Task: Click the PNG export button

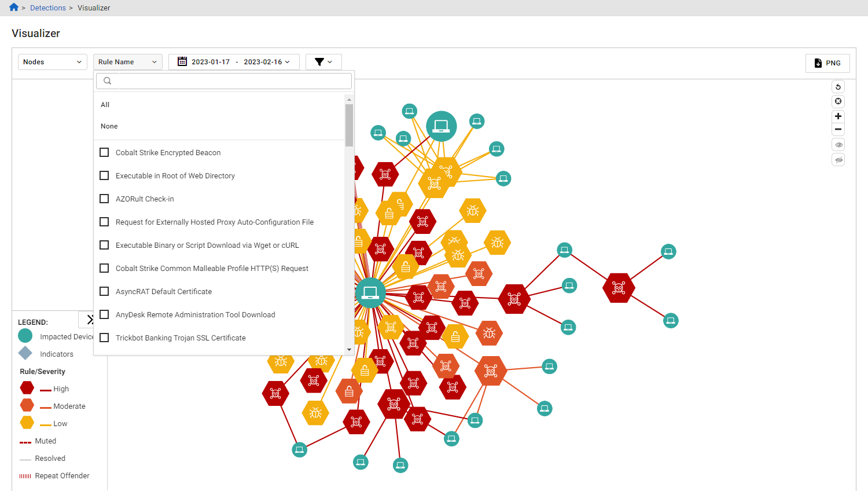Action: click(x=827, y=63)
